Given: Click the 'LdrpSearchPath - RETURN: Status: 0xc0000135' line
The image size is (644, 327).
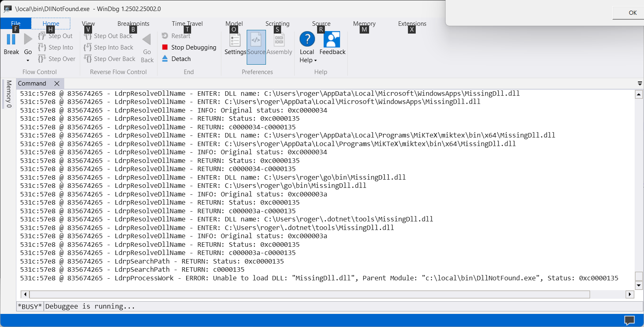Looking at the screenshot, I should (152, 261).
